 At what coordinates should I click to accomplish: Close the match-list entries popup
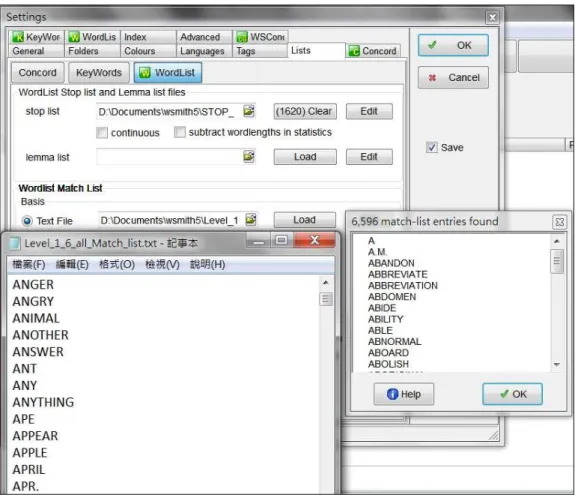tap(560, 222)
